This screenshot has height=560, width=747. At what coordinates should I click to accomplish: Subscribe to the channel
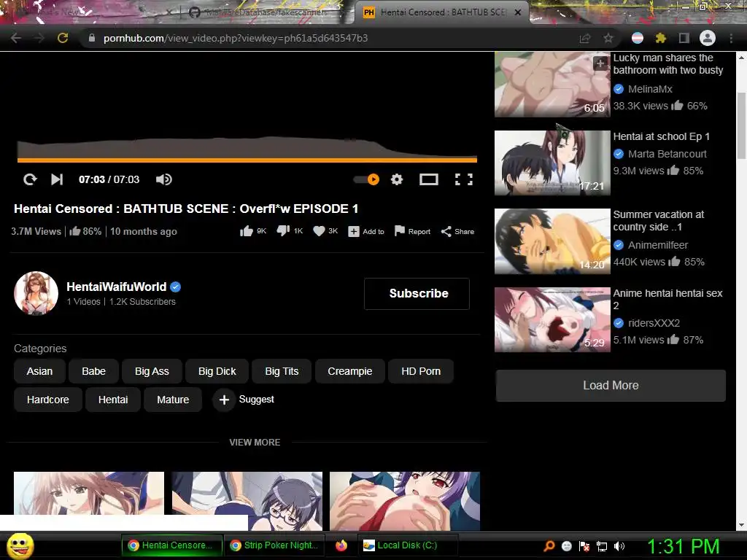(417, 293)
